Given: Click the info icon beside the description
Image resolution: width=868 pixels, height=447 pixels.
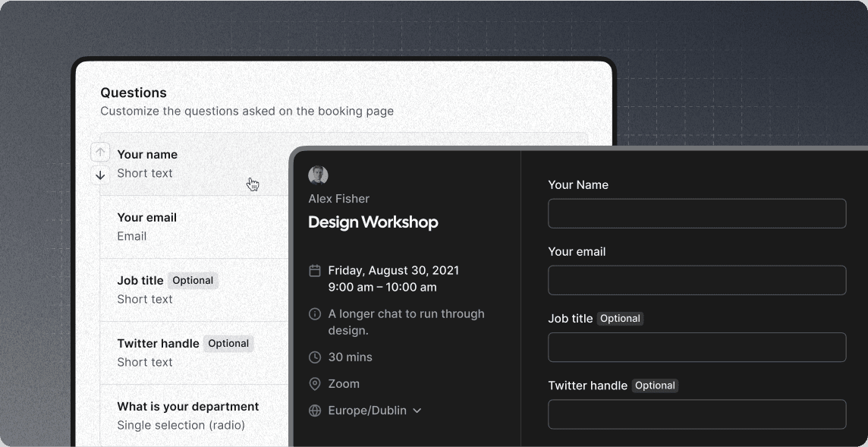Looking at the screenshot, I should [314, 314].
